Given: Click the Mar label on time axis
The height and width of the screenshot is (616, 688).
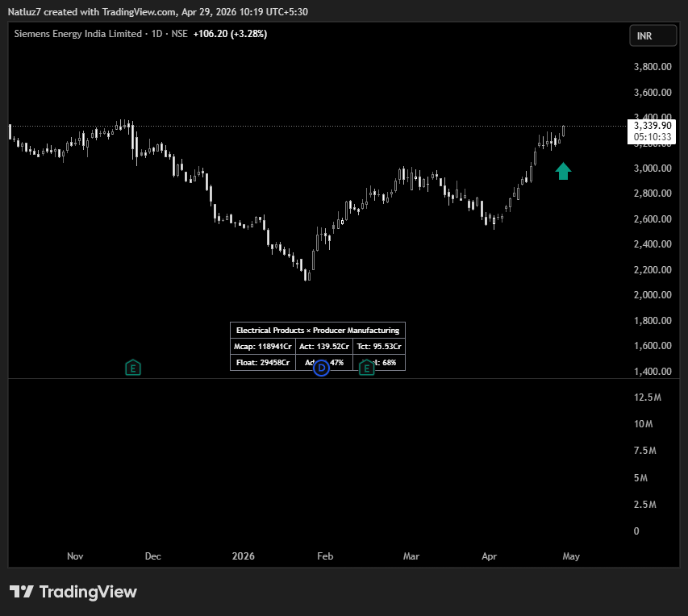Looking at the screenshot, I should (x=411, y=556).
